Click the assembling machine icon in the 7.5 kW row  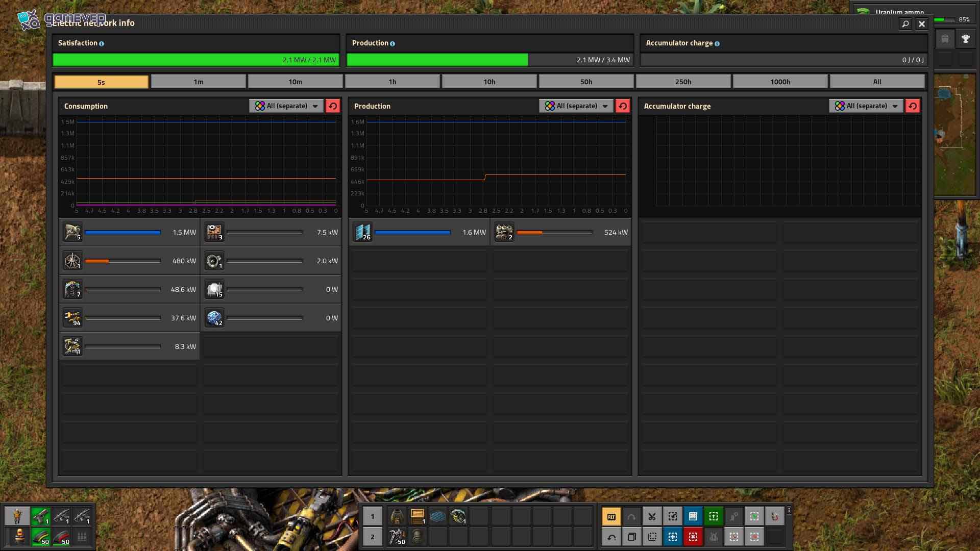pyautogui.click(x=214, y=232)
